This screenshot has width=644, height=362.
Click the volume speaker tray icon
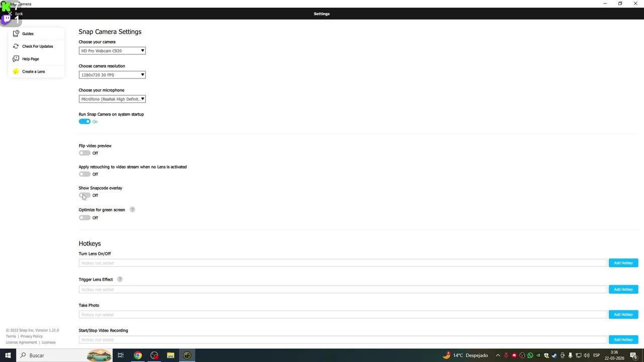[x=587, y=355]
